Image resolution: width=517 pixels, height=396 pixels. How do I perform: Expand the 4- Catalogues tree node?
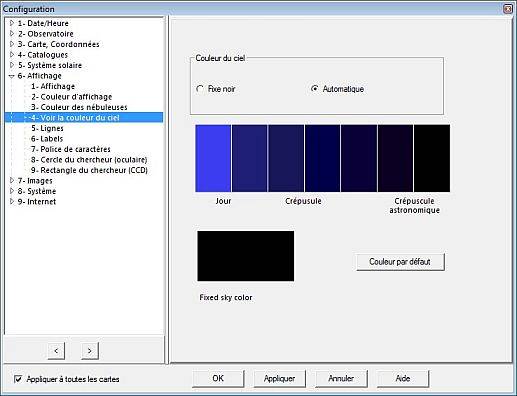pyautogui.click(x=12, y=54)
